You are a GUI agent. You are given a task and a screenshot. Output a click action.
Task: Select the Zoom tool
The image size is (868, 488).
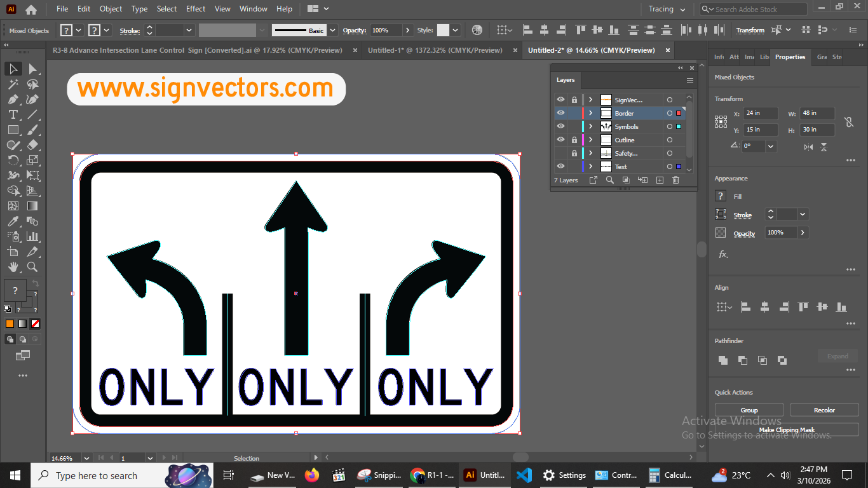32,267
